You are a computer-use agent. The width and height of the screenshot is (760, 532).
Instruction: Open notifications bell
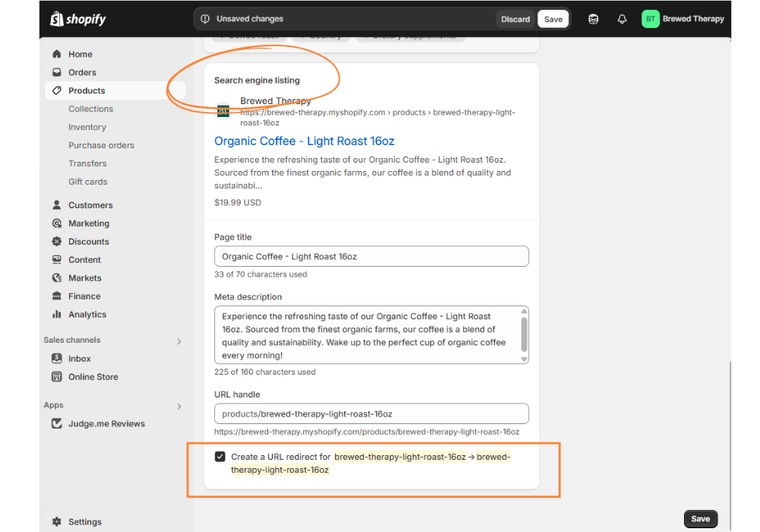point(622,19)
